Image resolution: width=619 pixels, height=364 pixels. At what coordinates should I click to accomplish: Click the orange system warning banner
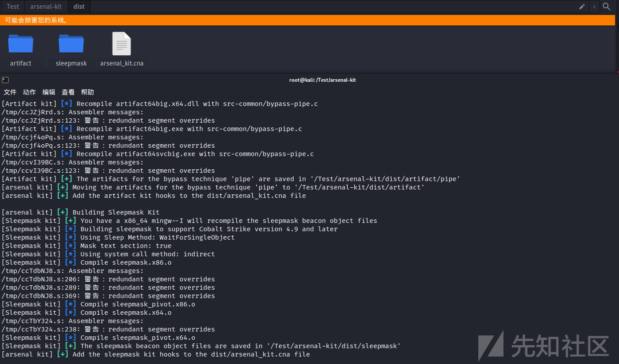[308, 20]
